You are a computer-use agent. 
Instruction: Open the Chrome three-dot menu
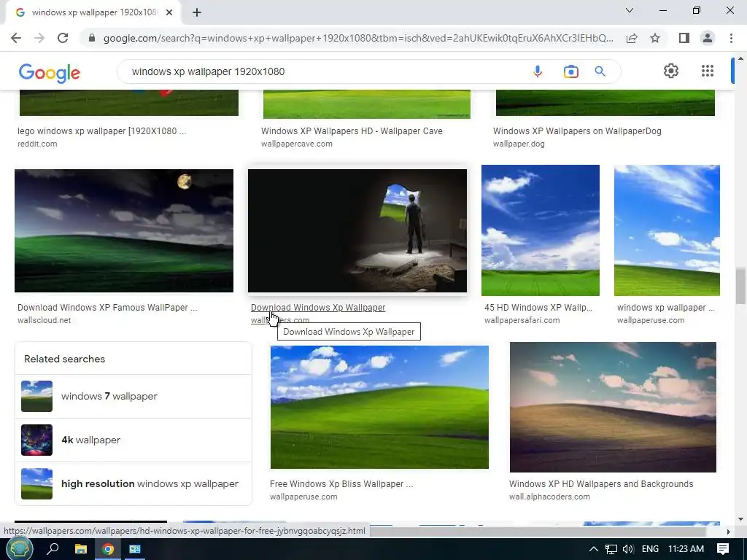(731, 38)
